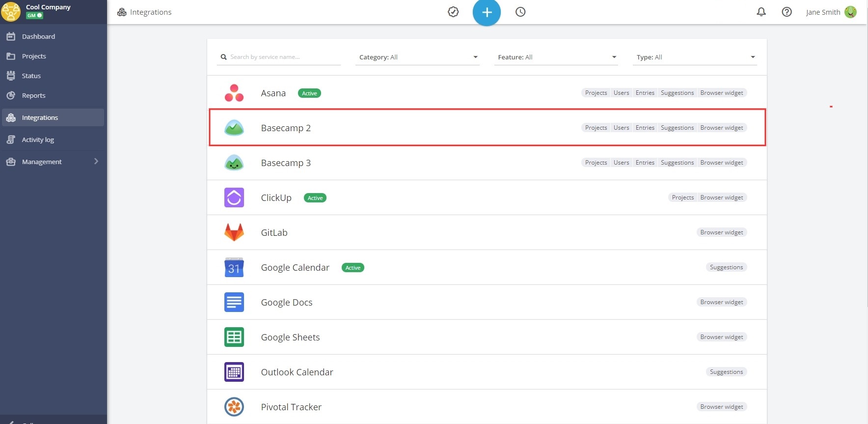
Task: Expand the Management submenu chevron
Action: [x=96, y=161]
